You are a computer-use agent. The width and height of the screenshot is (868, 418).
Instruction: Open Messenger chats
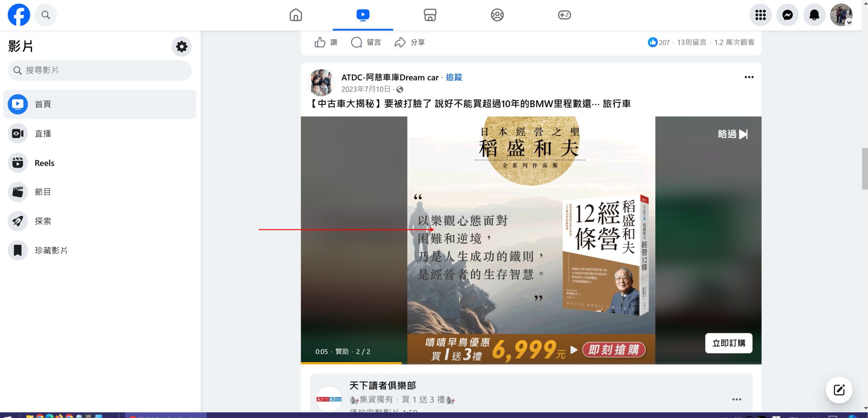coord(787,14)
